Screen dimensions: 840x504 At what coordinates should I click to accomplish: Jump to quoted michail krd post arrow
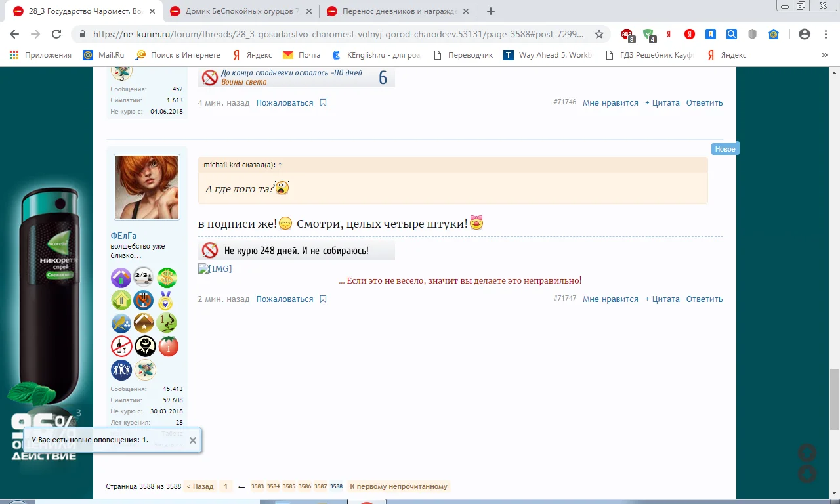point(280,165)
